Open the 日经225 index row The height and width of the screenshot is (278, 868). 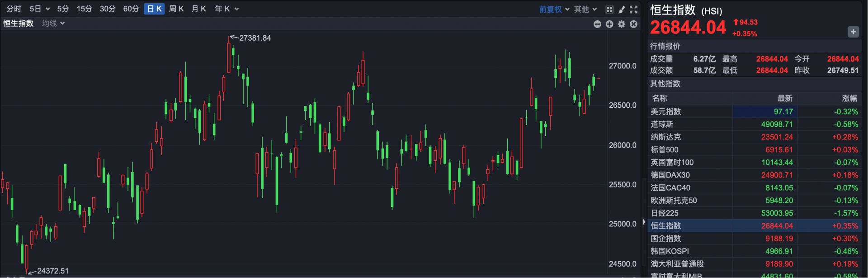pos(755,213)
